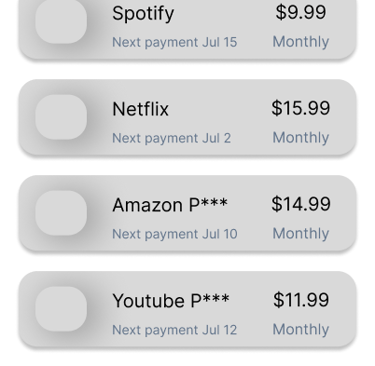Click Next payment Jul 15 text
Screen dimensions: 375x366
175,43
